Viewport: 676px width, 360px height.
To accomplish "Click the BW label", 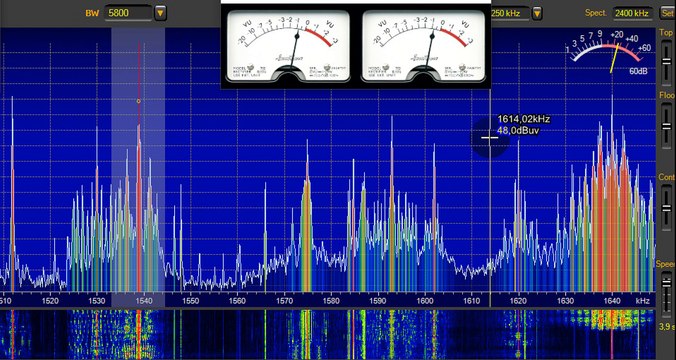I will point(92,13).
